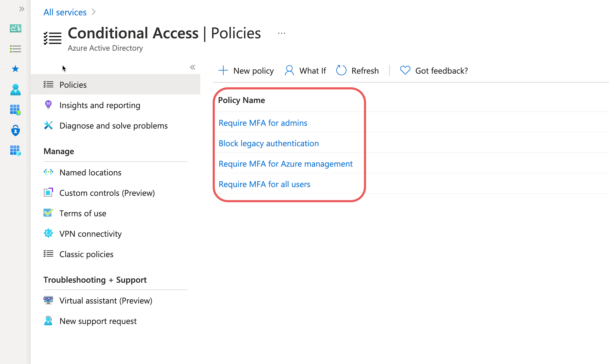Open Require MFA for admins policy
The image size is (609, 364).
[263, 123]
